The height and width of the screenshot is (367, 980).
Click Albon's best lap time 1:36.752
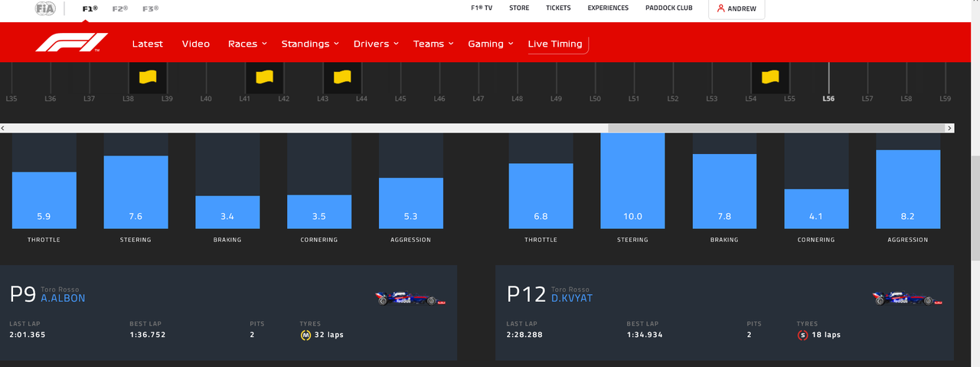tap(148, 335)
